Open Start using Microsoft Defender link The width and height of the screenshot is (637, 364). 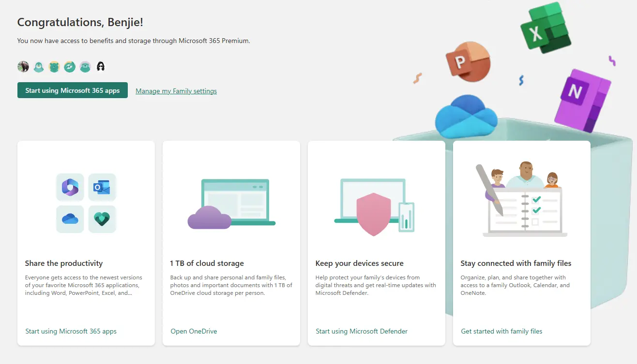pos(362,331)
